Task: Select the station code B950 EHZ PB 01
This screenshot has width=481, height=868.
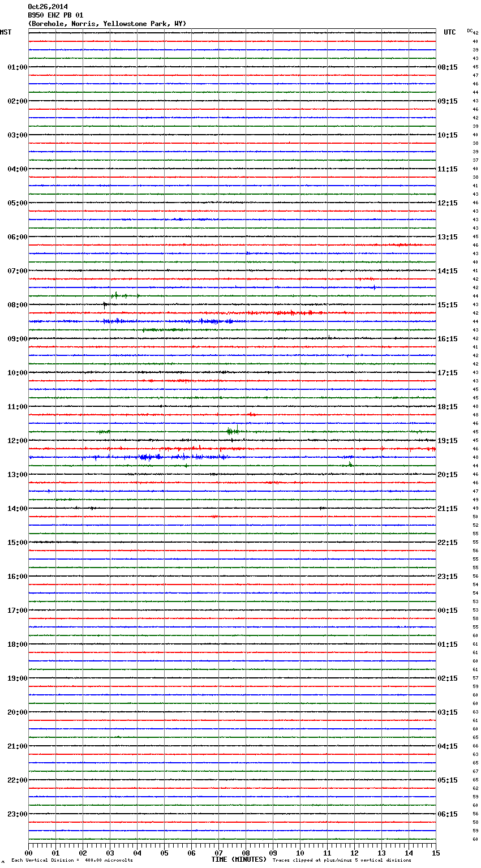Action: coord(55,15)
